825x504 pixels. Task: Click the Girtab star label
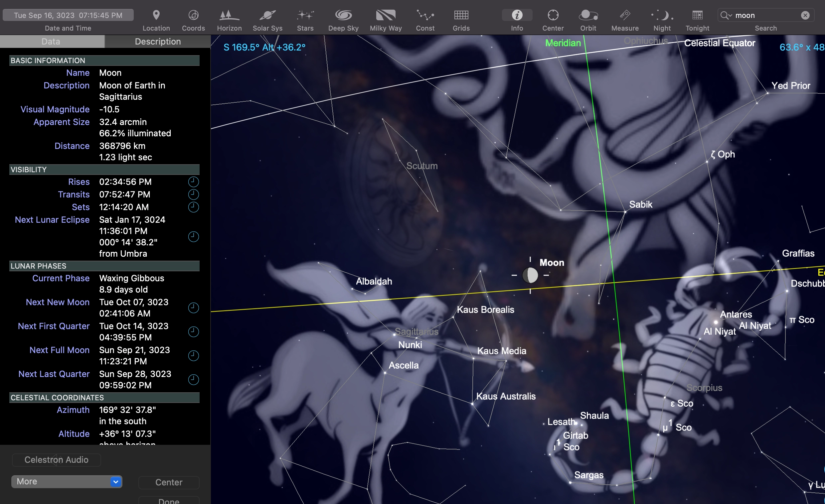[575, 436]
